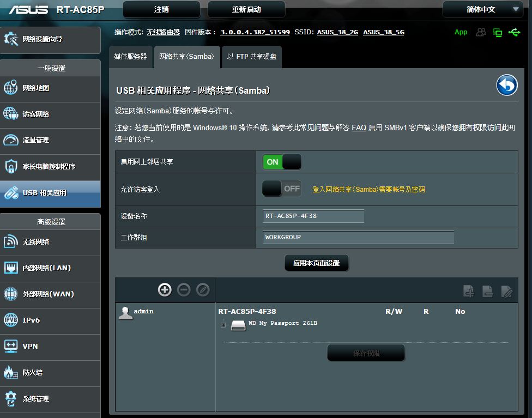Image resolution: width=532 pixels, height=418 pixels.
Task: Click the 重新启动 reboot button
Action: click(246, 9)
